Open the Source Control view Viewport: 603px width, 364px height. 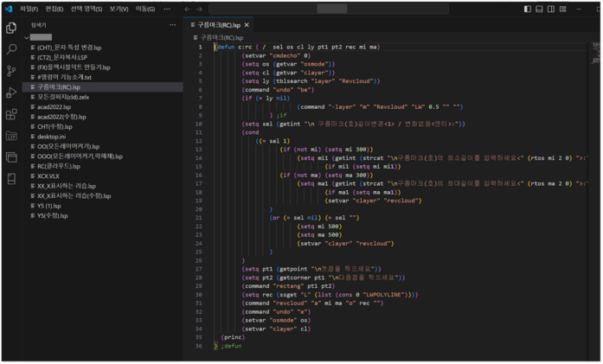[11, 71]
